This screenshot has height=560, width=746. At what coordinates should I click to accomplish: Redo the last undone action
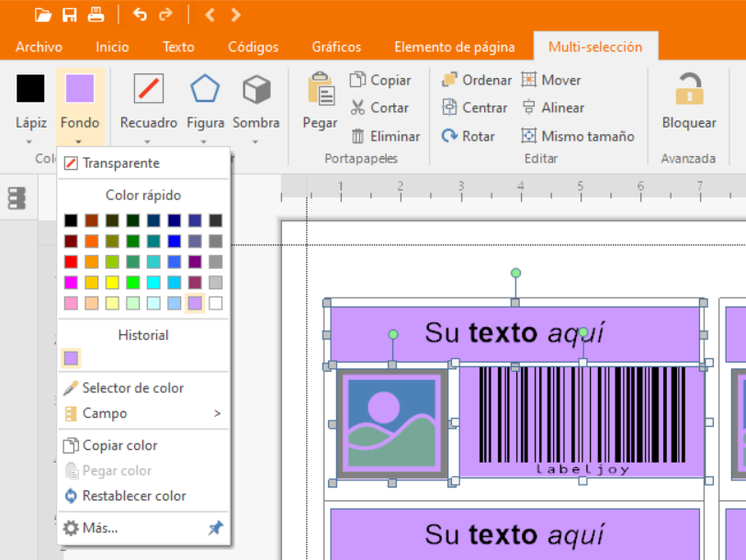point(165,15)
